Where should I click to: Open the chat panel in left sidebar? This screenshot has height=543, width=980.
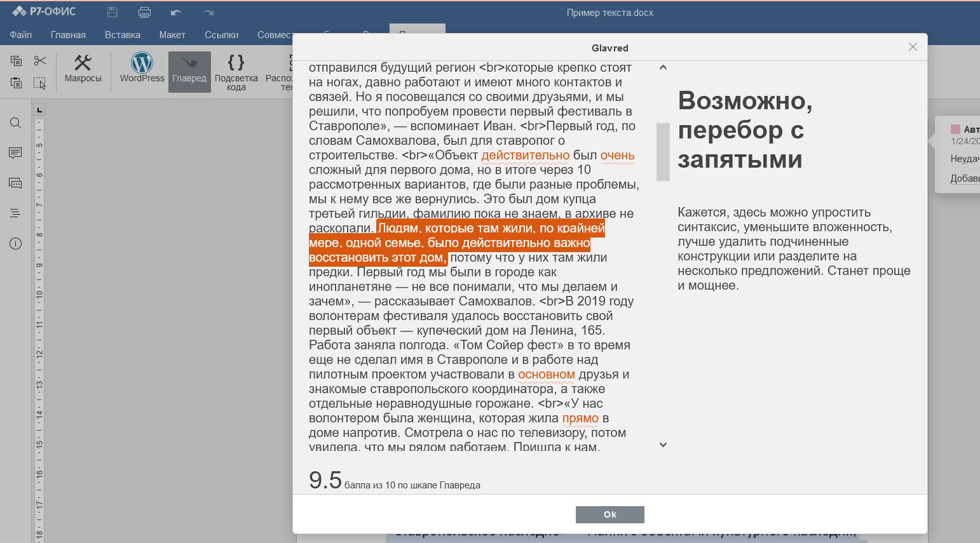pos(16,184)
